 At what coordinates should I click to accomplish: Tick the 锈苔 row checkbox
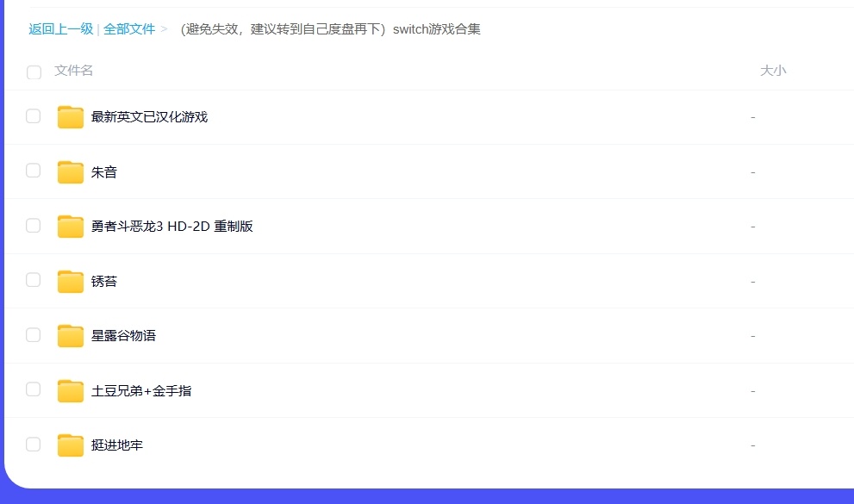[x=34, y=280]
